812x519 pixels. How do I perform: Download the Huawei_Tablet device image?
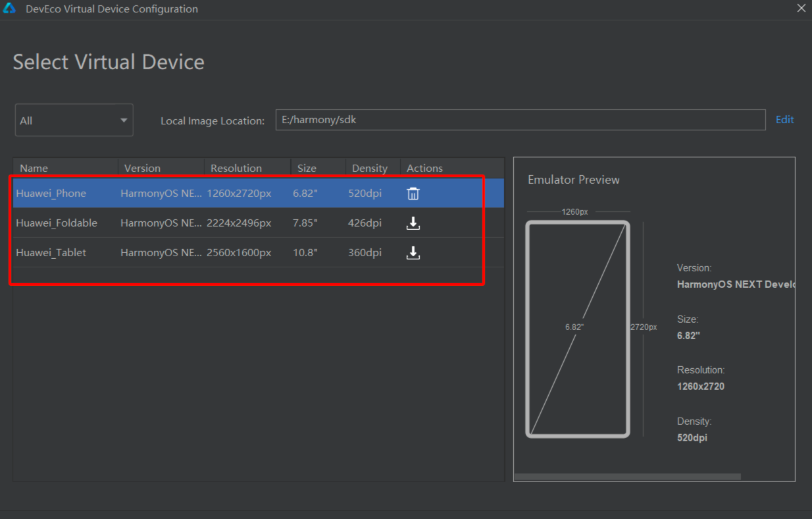[413, 253]
